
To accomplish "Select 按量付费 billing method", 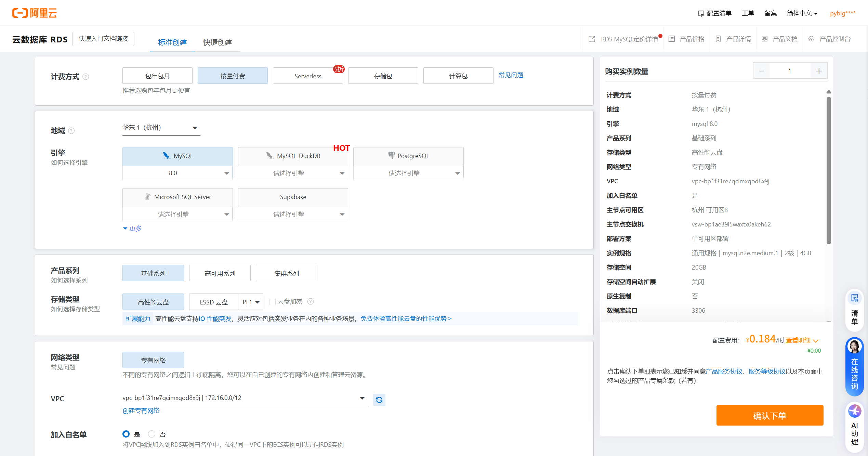I will 233,76.
